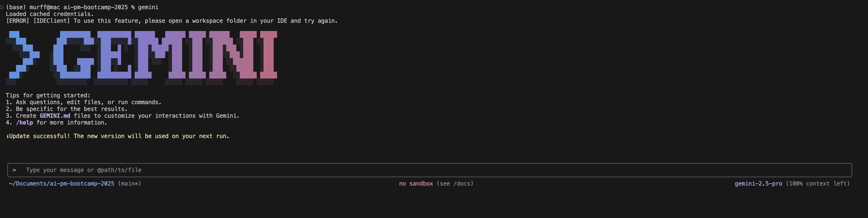Click the working directory path in footer
This screenshot has width=868, height=218.
coord(61,184)
